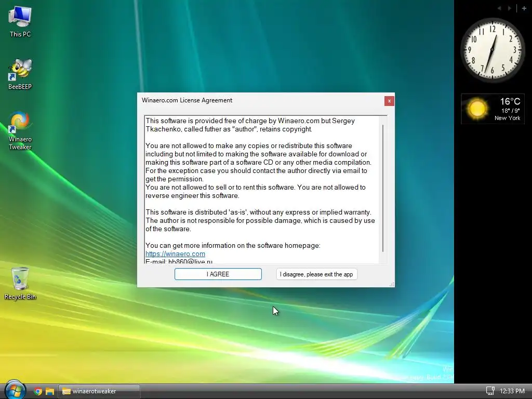Add a gadget with the plus icon
Viewport: 532px width, 399px height.
coord(524,8)
